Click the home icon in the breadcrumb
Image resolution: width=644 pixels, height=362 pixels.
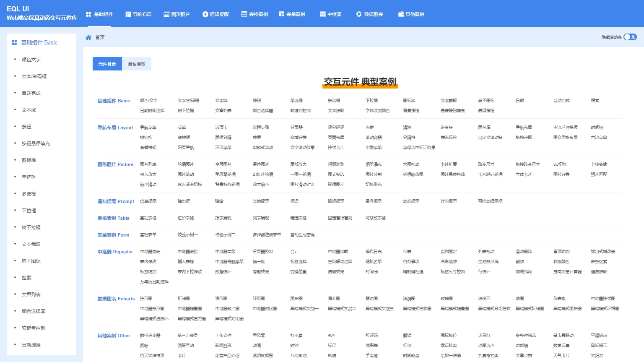point(88,37)
